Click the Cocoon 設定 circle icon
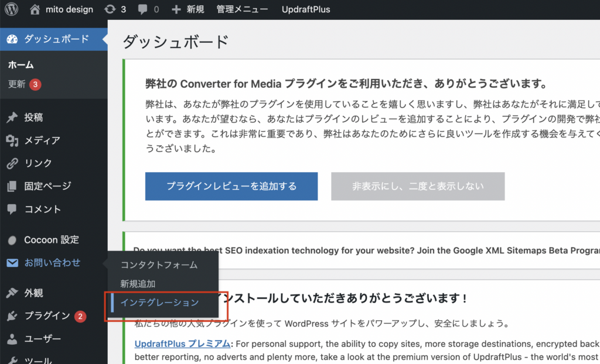Viewport: 600px width, 364px height. (x=12, y=240)
